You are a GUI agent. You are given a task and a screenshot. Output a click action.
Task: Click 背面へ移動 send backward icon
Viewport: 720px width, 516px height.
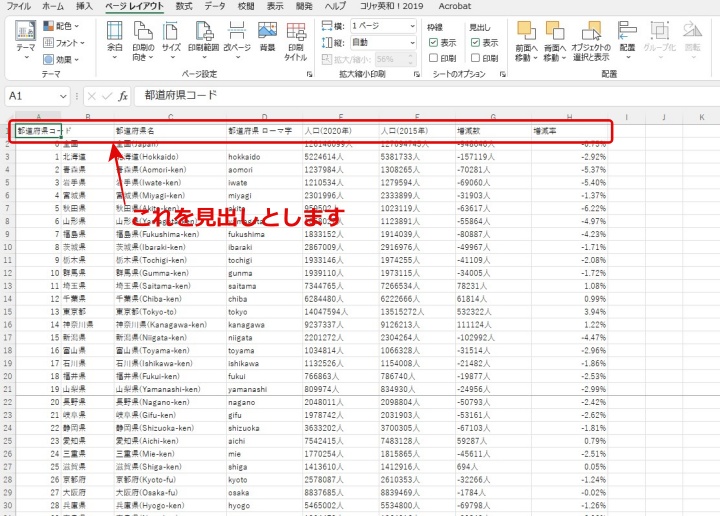(x=555, y=30)
